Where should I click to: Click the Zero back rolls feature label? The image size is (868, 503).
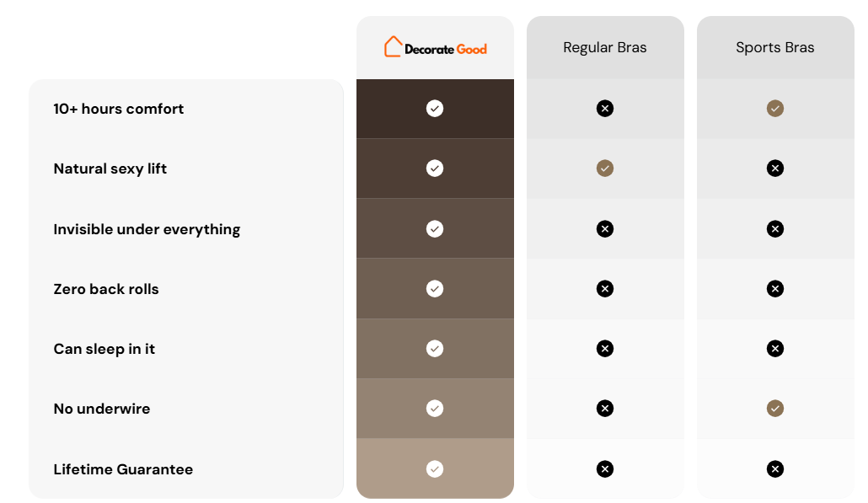pyautogui.click(x=105, y=289)
